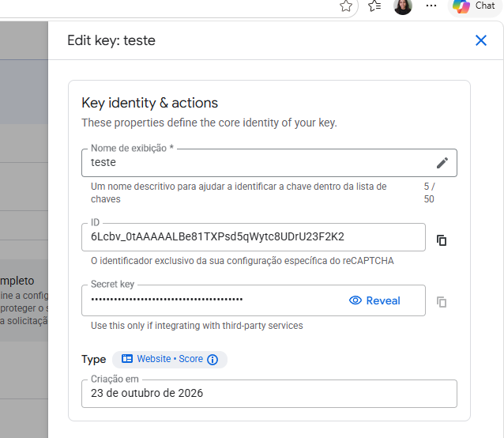The width and height of the screenshot is (504, 438).
Task: Click the Criação em date field
Action: (269, 394)
